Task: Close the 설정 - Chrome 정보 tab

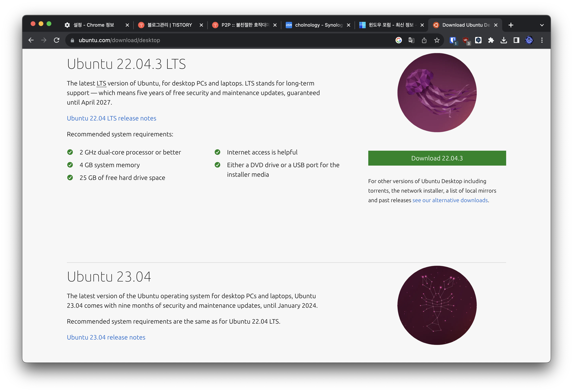Action: point(127,25)
